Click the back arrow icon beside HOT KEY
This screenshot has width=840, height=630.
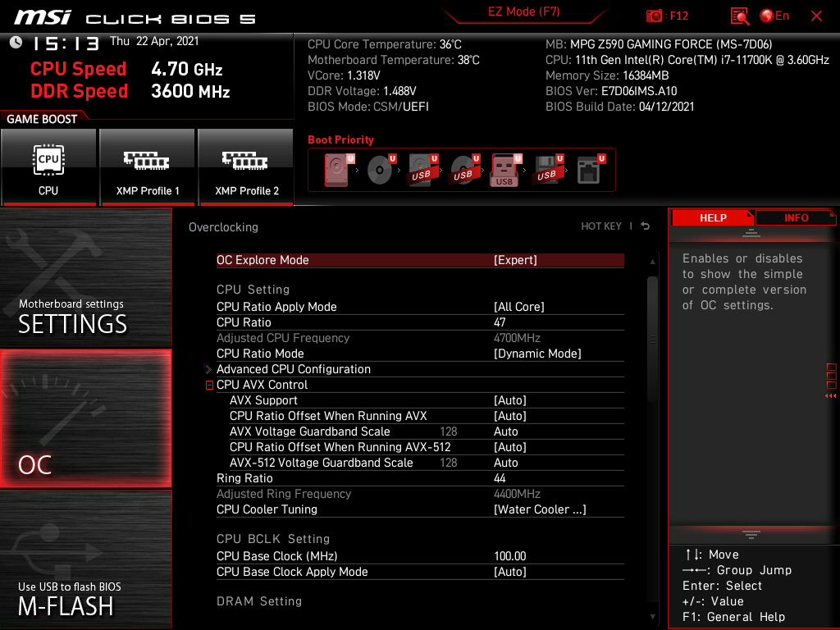point(646,226)
